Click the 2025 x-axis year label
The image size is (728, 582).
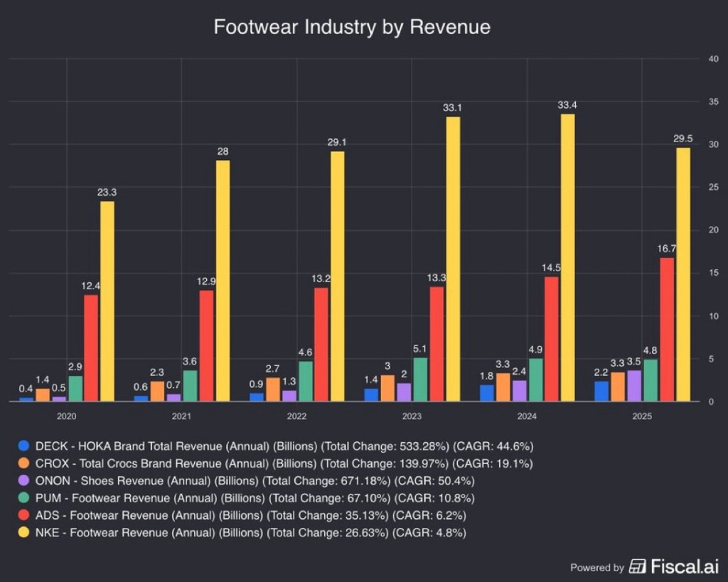click(x=642, y=417)
